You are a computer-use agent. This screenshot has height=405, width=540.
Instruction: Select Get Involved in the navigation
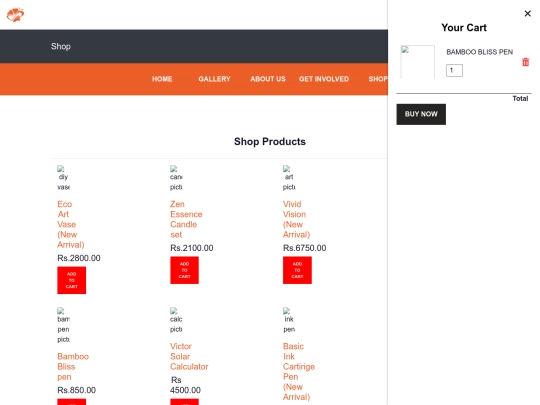(x=324, y=79)
